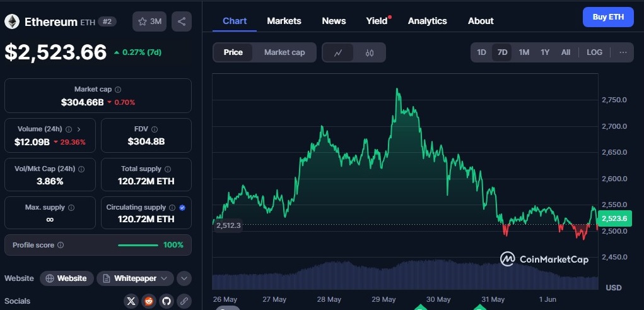Click the Ethereum logo icon
The width and height of the screenshot is (644, 310).
(x=12, y=22)
